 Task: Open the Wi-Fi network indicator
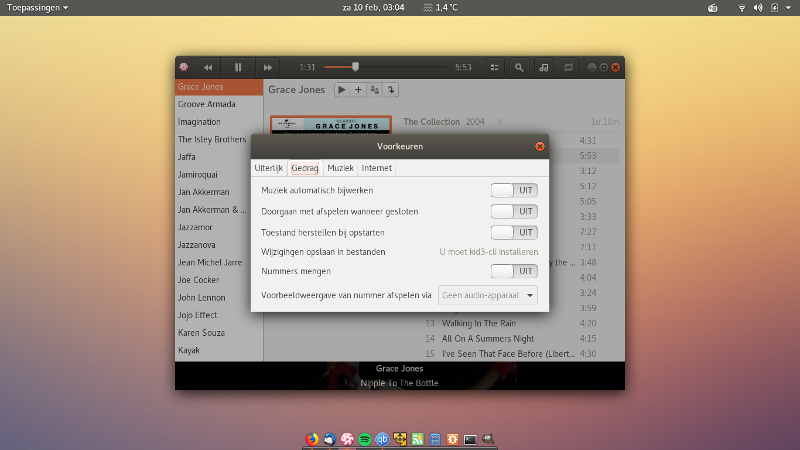coord(742,8)
